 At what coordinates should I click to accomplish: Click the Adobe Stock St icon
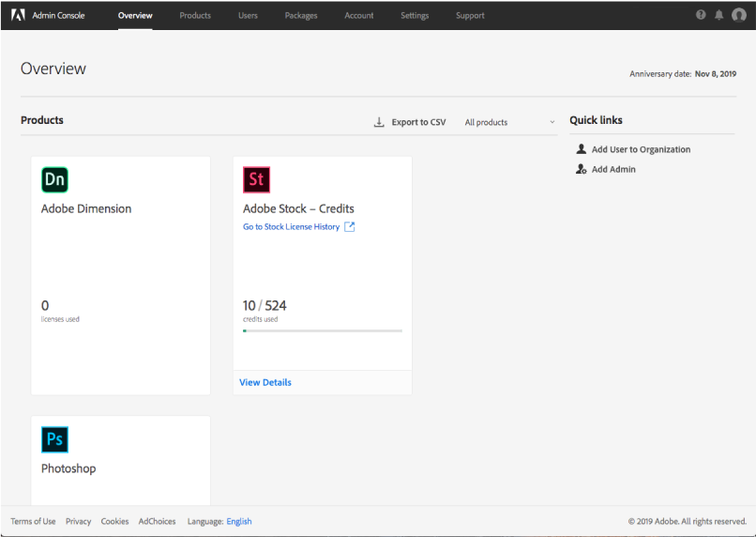tap(256, 179)
